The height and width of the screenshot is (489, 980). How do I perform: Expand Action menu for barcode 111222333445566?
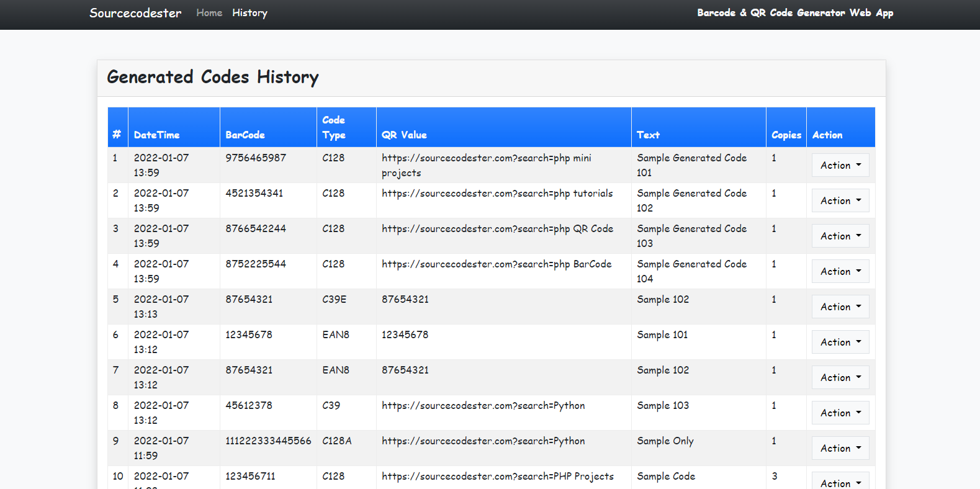(840, 448)
